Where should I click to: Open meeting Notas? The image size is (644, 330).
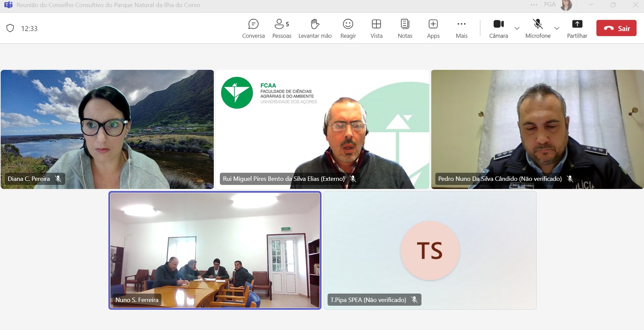pyautogui.click(x=405, y=28)
